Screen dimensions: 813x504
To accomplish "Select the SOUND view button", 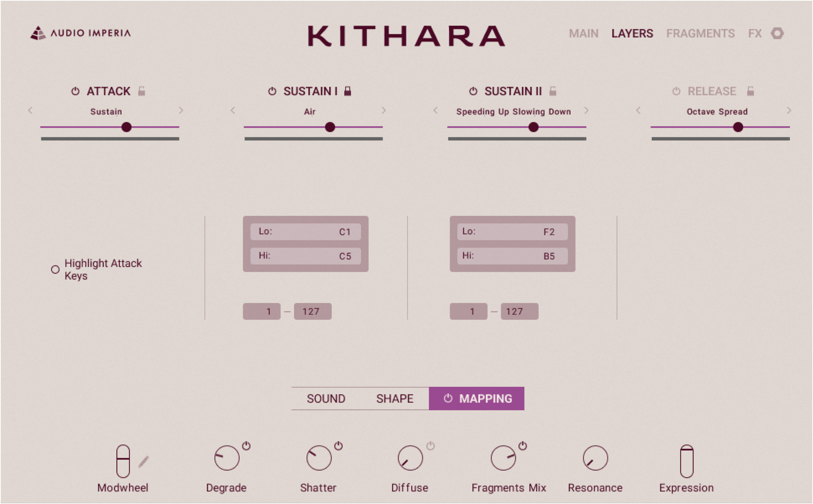I will coord(326,398).
